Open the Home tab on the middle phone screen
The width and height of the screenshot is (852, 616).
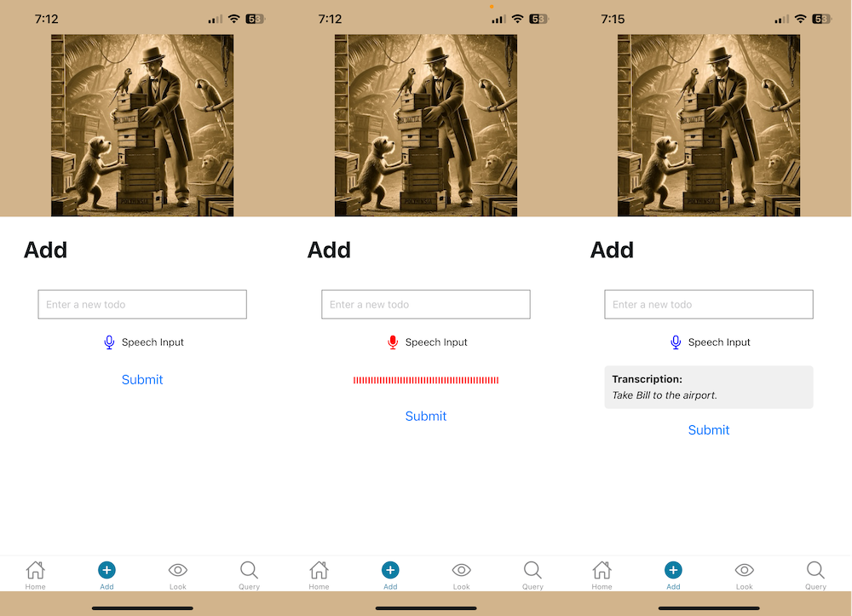(x=319, y=575)
